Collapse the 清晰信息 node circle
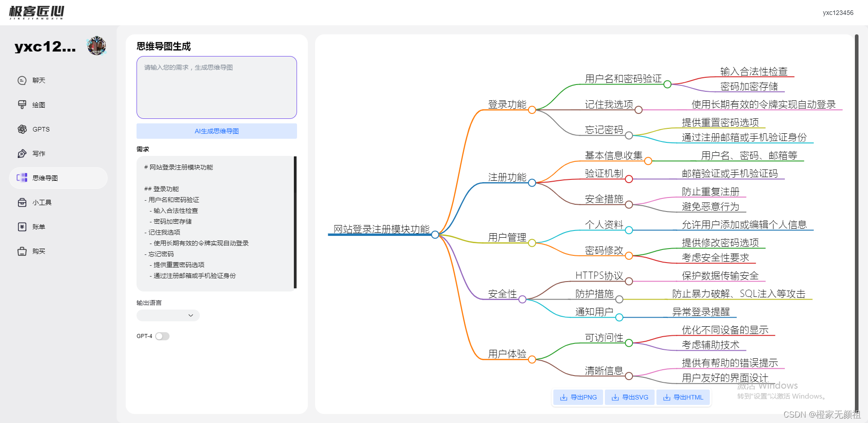The image size is (868, 423). pos(629,376)
